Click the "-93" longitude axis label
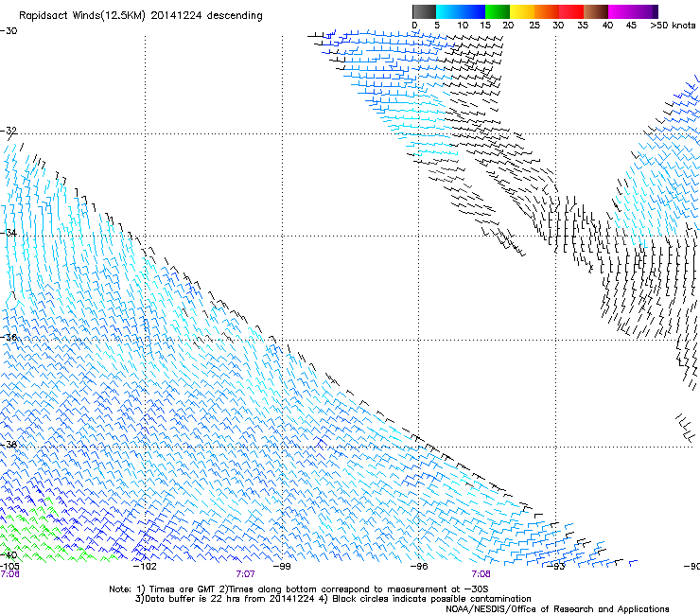 pos(556,567)
